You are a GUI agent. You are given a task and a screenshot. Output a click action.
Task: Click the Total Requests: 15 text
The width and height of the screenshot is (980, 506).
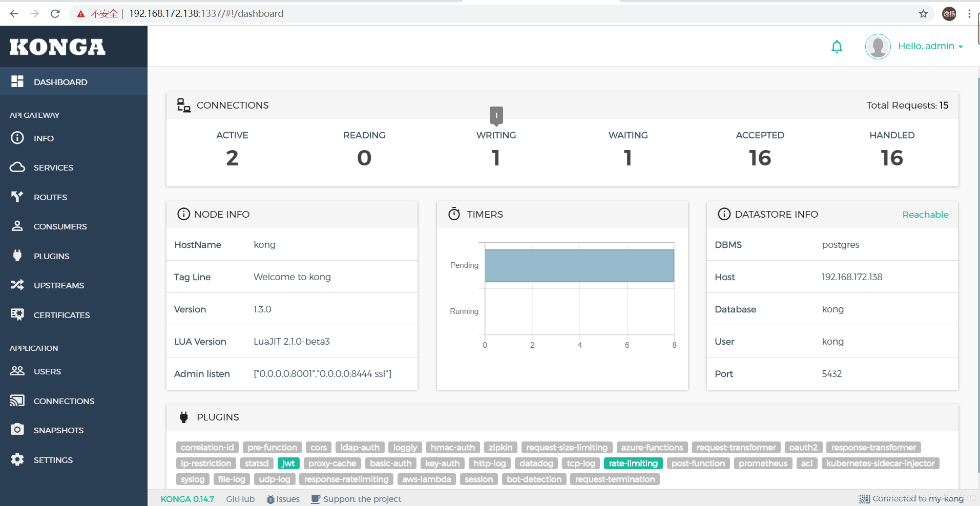(x=907, y=105)
